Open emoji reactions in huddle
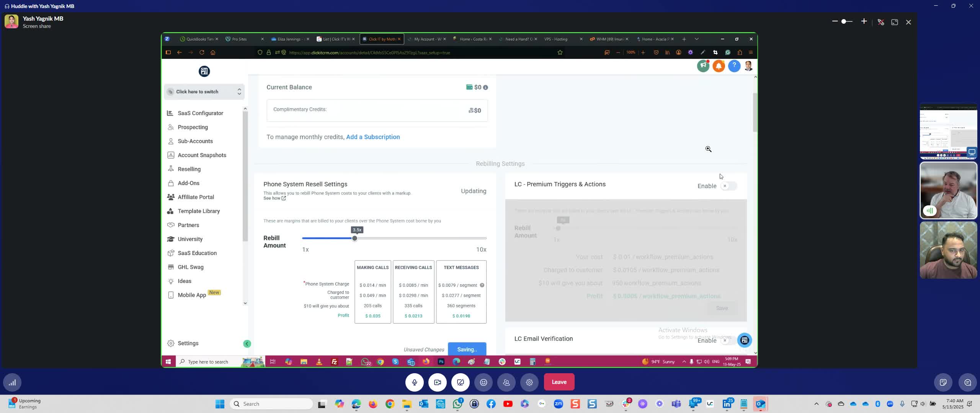 point(483,382)
